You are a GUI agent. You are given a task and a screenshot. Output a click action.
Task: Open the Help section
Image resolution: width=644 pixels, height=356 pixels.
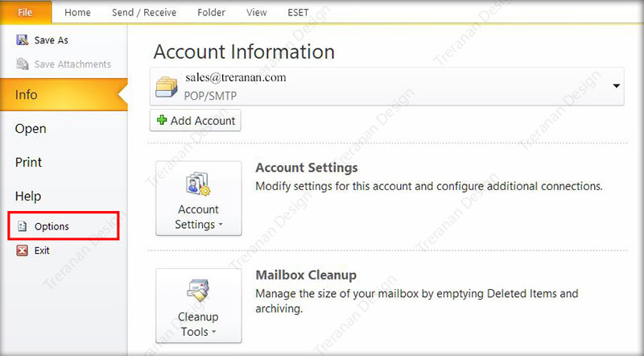coord(28,196)
